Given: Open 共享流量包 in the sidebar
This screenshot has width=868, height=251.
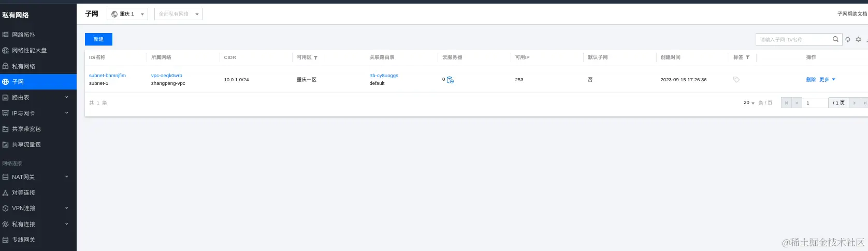Looking at the screenshot, I should coord(38,144).
